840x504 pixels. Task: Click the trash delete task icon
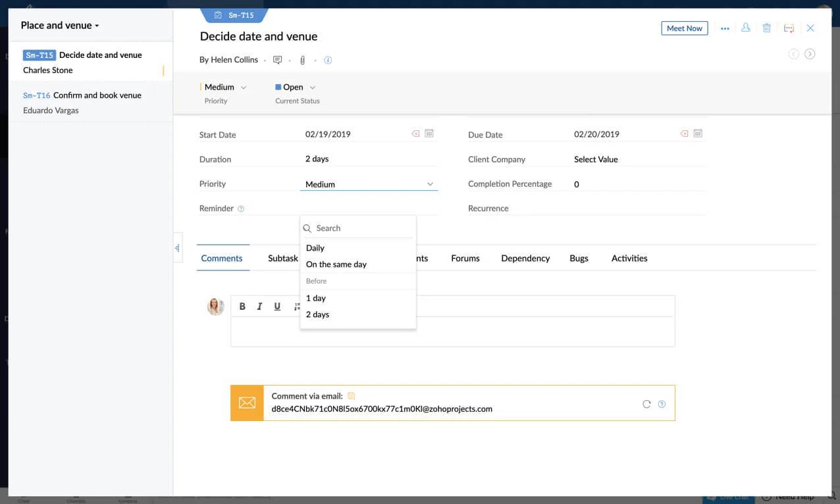767,28
